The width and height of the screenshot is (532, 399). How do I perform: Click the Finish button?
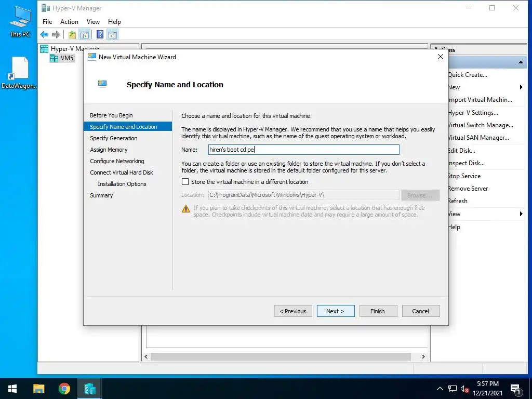click(x=378, y=311)
